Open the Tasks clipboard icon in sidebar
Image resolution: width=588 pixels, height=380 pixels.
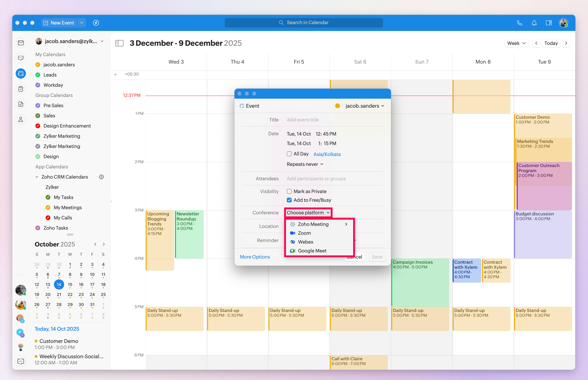[x=21, y=89]
